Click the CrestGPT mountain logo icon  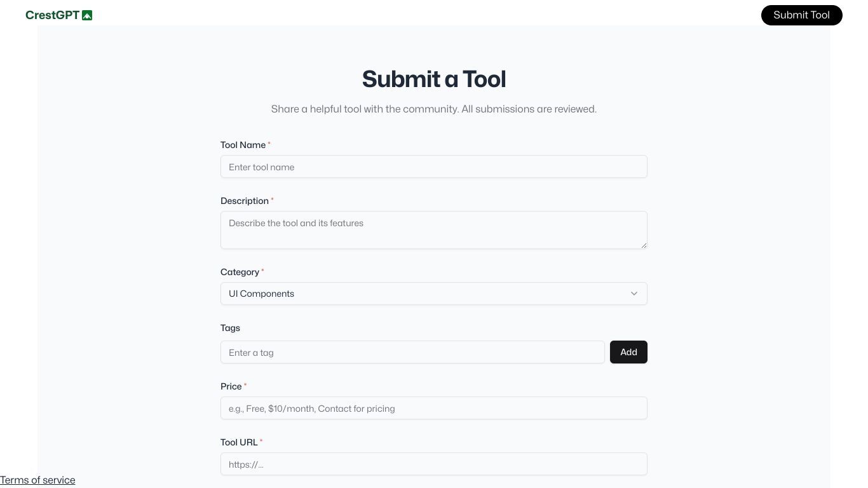(87, 15)
